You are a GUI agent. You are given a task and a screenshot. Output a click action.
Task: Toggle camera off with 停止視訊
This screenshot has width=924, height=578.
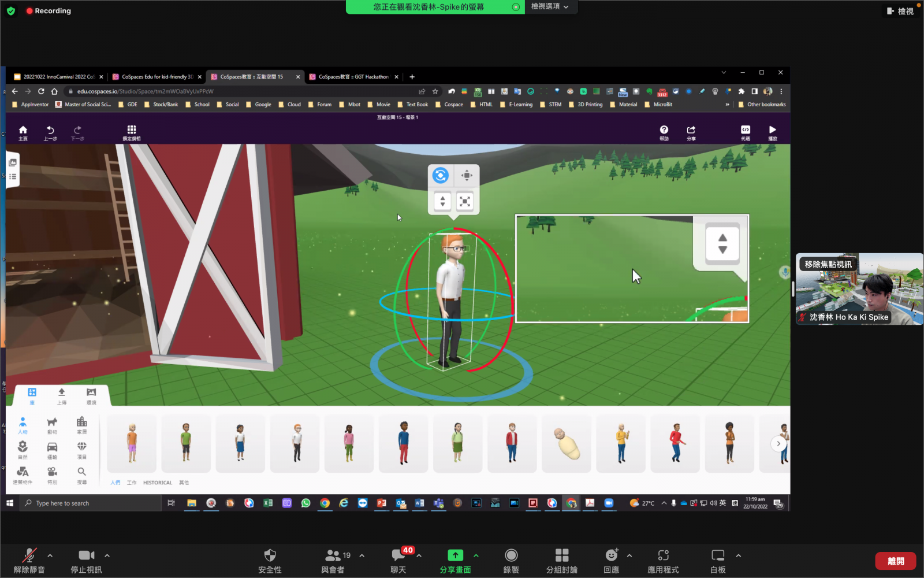pos(86,560)
